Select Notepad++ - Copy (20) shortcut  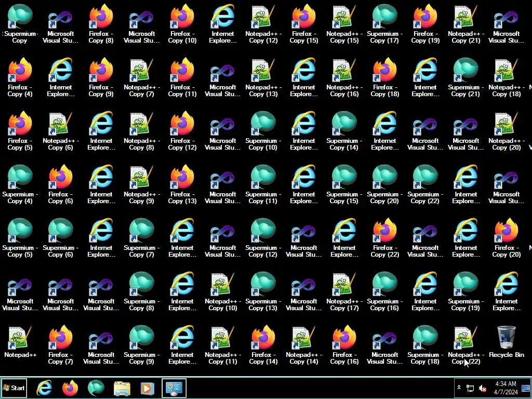[x=506, y=130]
